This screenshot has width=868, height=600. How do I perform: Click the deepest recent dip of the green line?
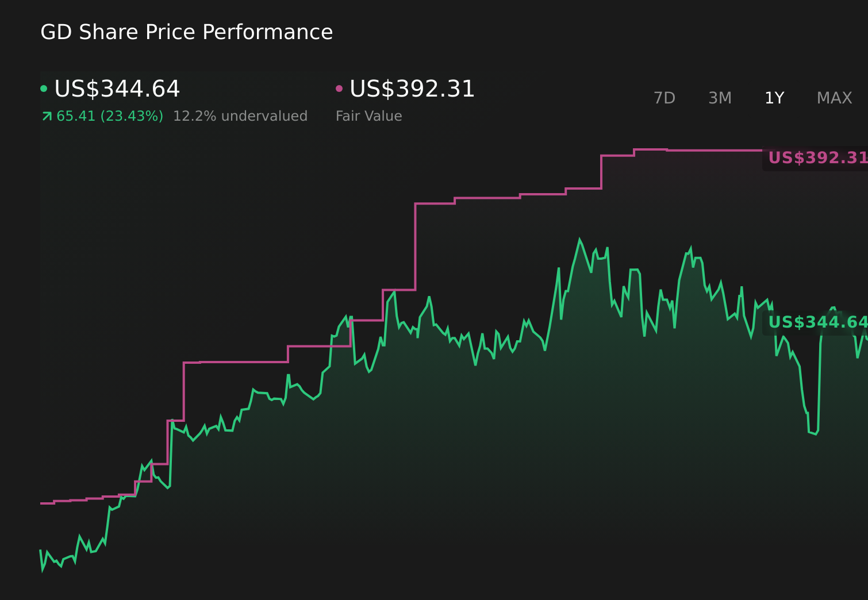tap(815, 433)
